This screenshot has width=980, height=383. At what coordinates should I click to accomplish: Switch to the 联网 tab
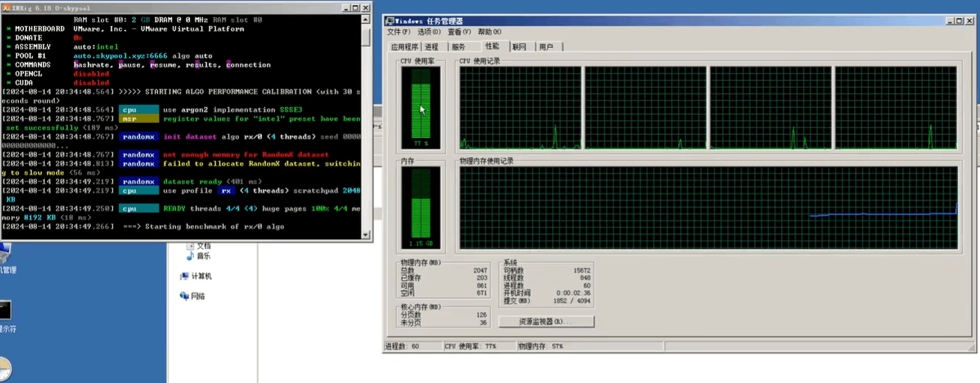[x=520, y=47]
